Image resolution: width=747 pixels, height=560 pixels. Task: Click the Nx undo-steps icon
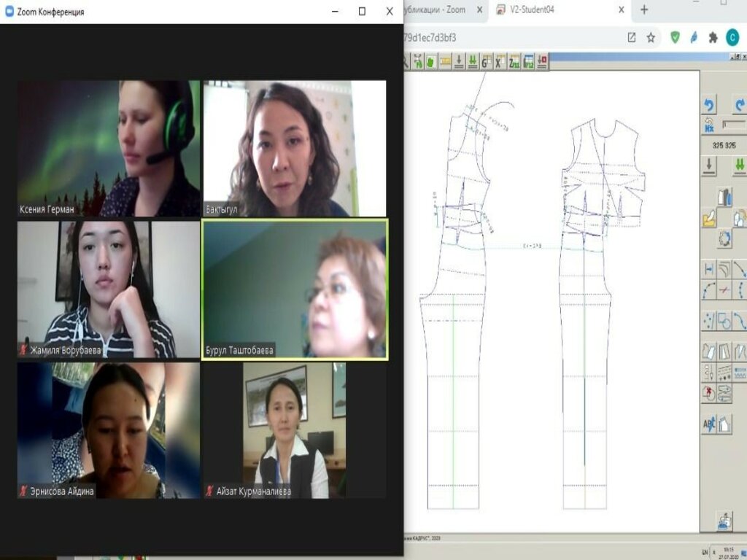(709, 125)
